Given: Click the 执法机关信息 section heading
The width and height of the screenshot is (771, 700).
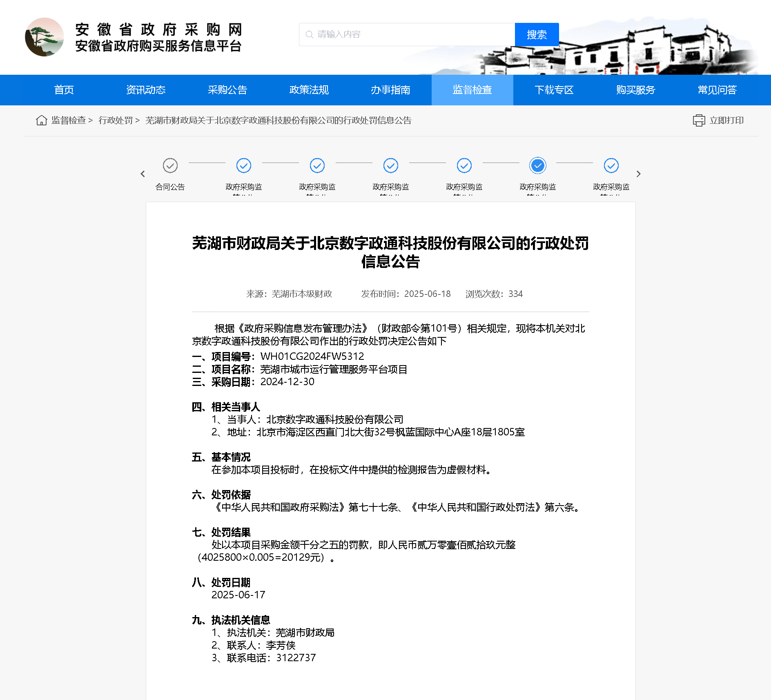Looking at the screenshot, I should [231, 620].
